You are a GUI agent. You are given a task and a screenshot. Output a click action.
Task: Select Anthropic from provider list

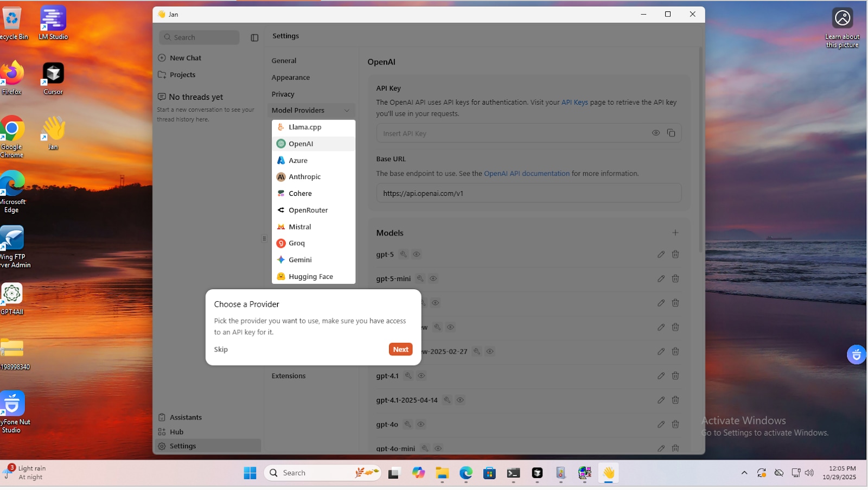coord(304,177)
